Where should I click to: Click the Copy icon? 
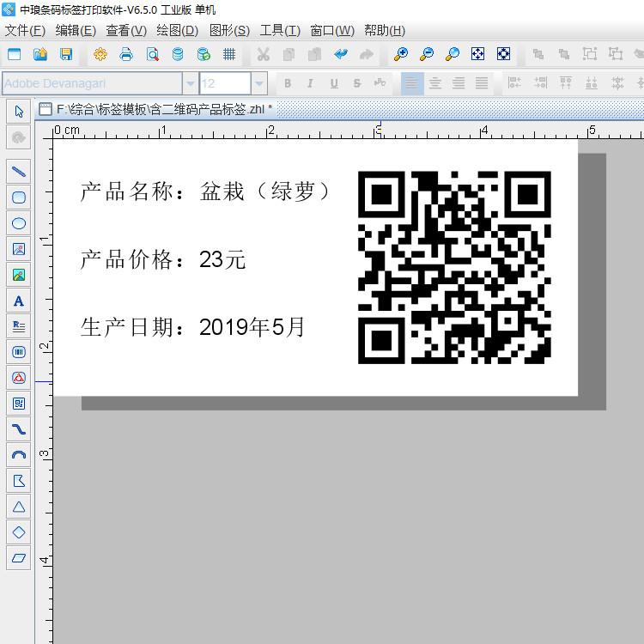click(289, 54)
